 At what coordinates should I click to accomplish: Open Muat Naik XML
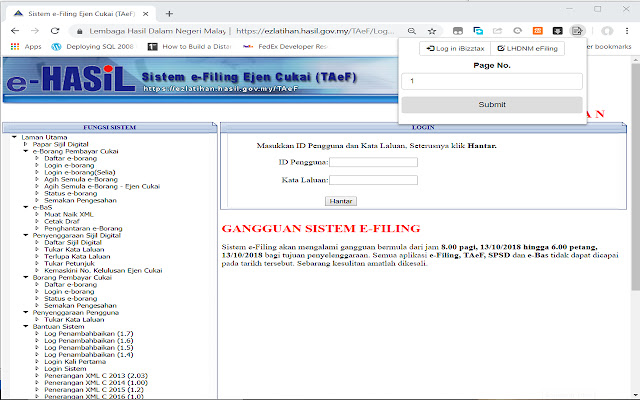pyautogui.click(x=69, y=215)
